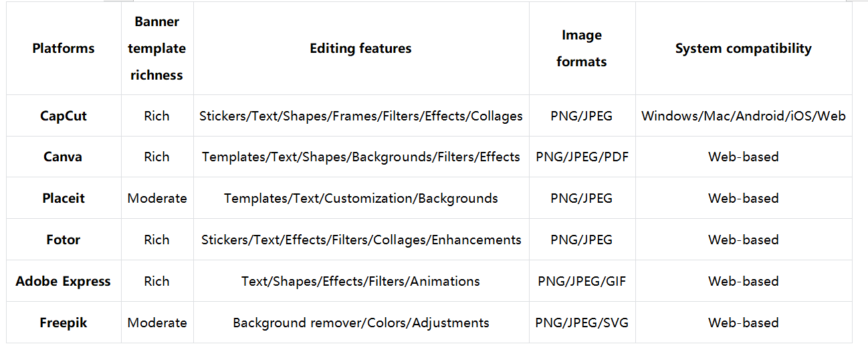The image size is (868, 352).
Task: Select the Banner template richness header cell
Action: coord(156,48)
